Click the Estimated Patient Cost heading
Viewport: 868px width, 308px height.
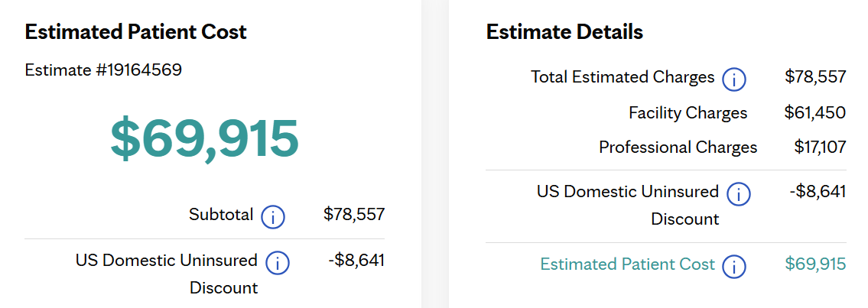[x=136, y=32]
